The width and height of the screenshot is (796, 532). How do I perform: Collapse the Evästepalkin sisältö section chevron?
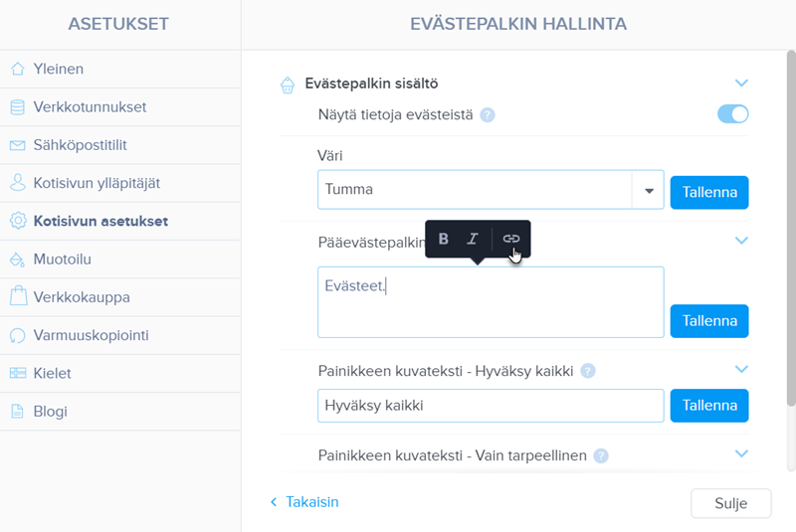click(x=740, y=84)
